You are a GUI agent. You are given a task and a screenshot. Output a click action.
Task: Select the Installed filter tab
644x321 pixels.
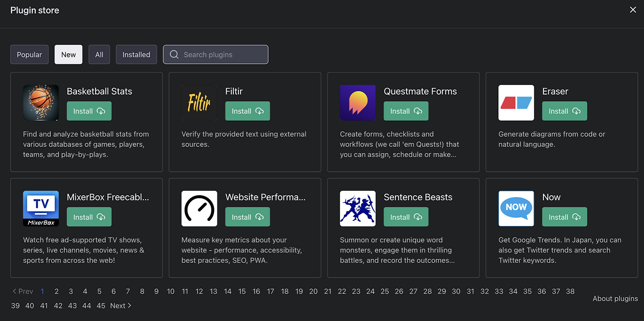pos(136,55)
